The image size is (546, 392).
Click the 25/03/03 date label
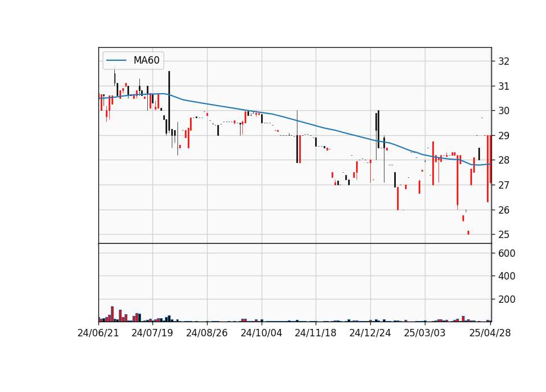coord(424,333)
